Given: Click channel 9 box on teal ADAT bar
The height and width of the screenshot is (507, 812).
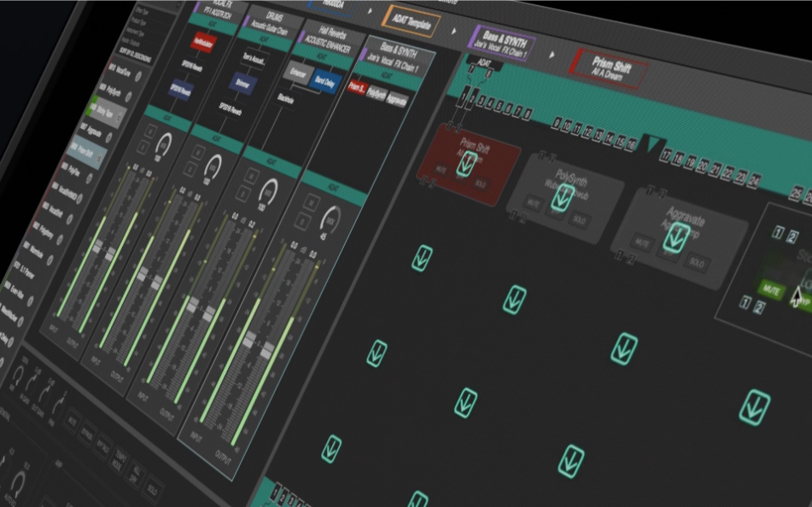Looking at the screenshot, I should pos(557,123).
